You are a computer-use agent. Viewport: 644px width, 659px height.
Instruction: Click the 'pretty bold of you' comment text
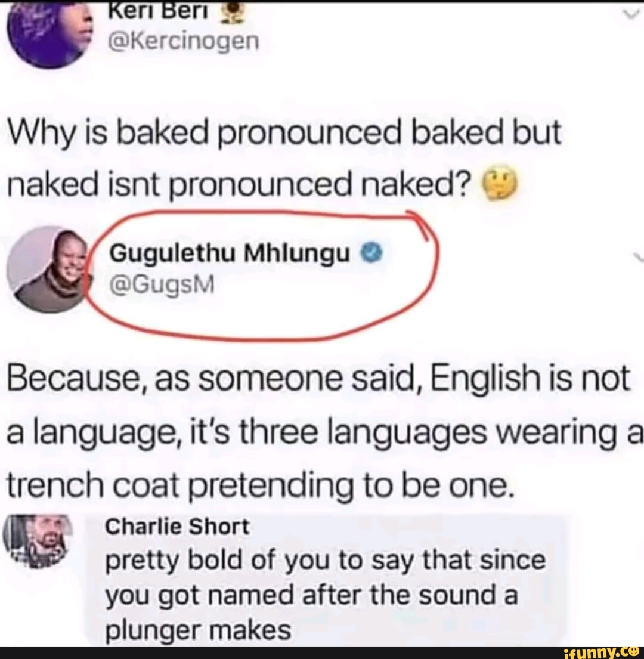326,561
